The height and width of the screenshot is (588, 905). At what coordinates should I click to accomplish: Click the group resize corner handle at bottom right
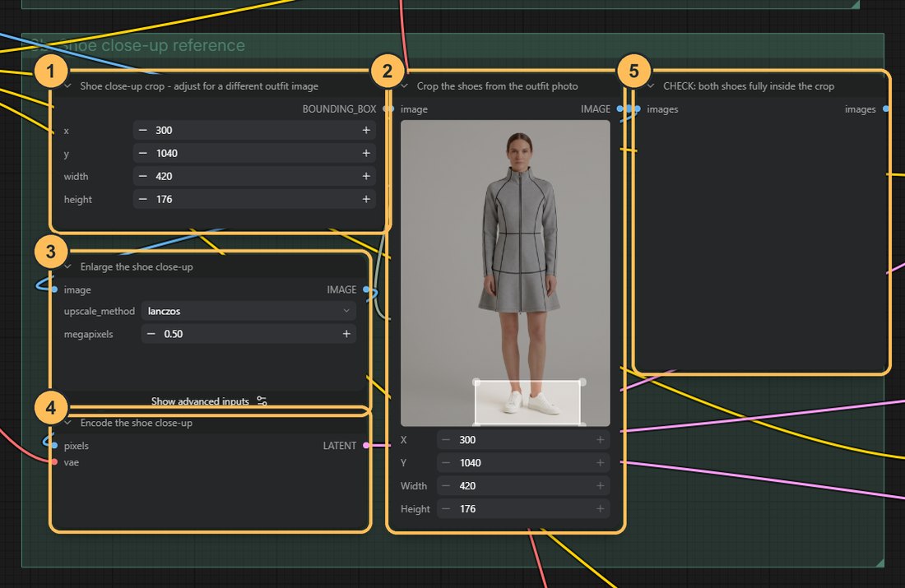point(879,562)
